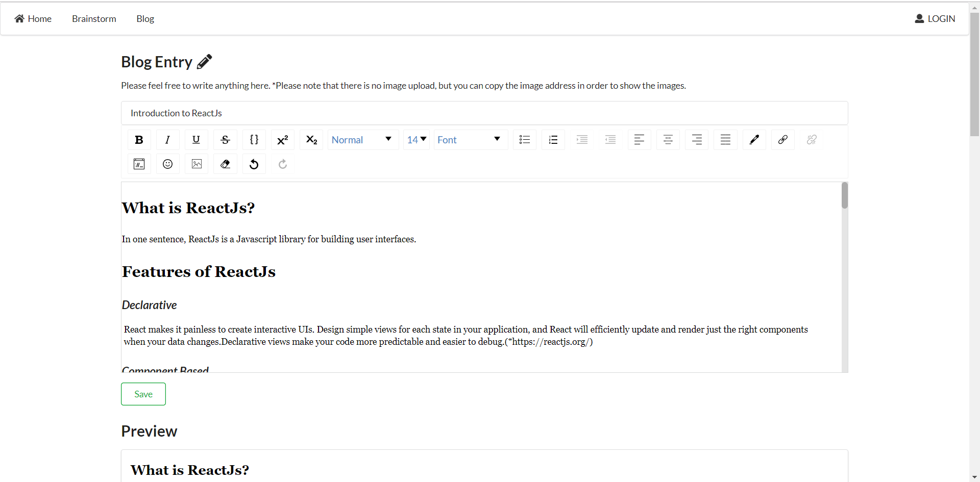The width and height of the screenshot is (980, 482).
Task: Click the paragraph starting "React makes it painless"
Action: coord(466,336)
